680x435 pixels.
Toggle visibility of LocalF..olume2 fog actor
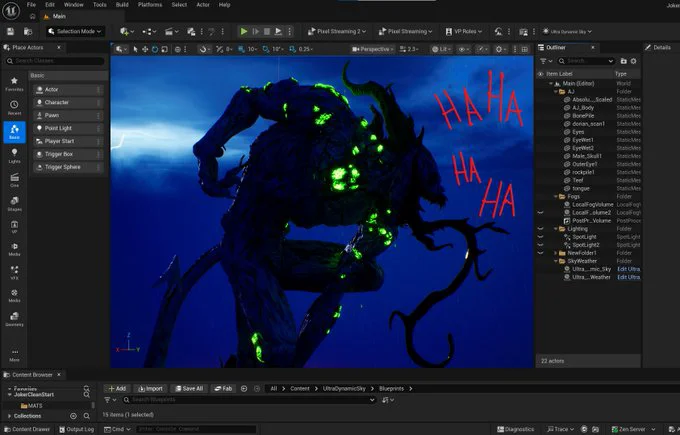point(540,213)
